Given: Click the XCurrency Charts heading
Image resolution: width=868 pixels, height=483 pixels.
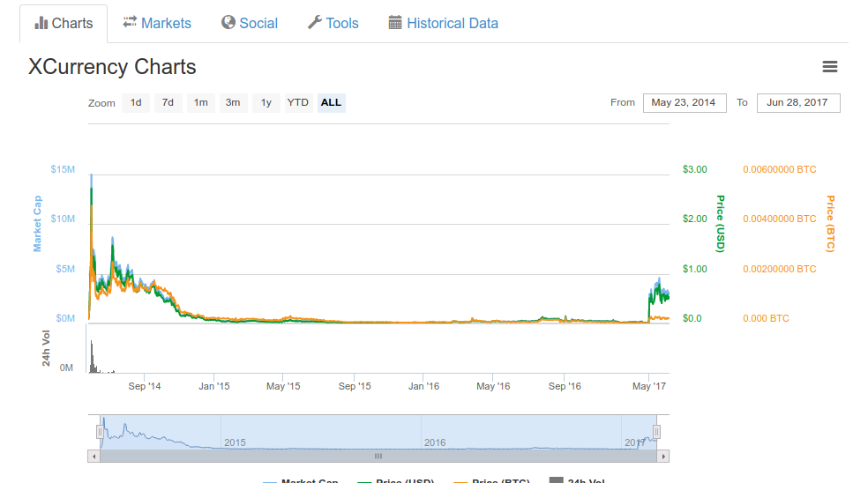Looking at the screenshot, I should click(x=112, y=67).
